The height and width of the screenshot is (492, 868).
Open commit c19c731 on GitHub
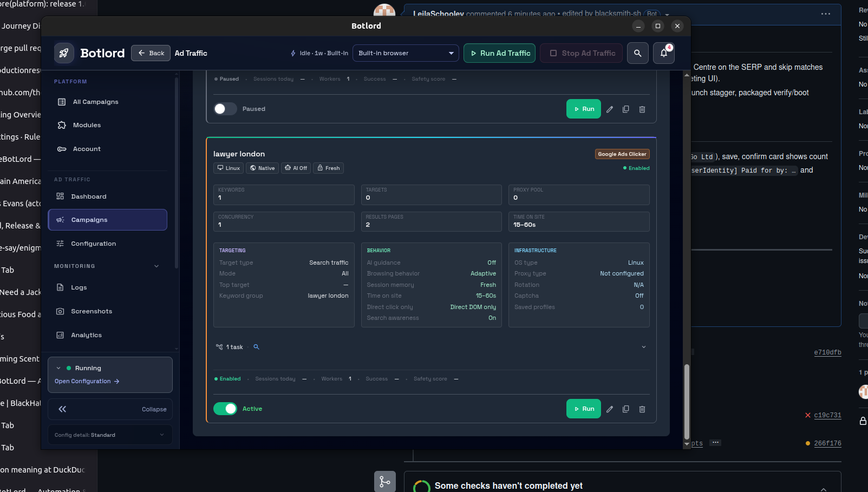coord(827,415)
